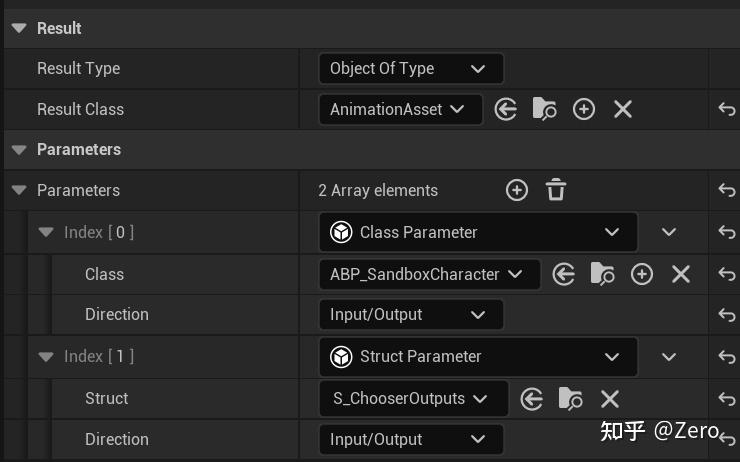Reset Result Class to default value
This screenshot has width=740, height=462.
(727, 109)
